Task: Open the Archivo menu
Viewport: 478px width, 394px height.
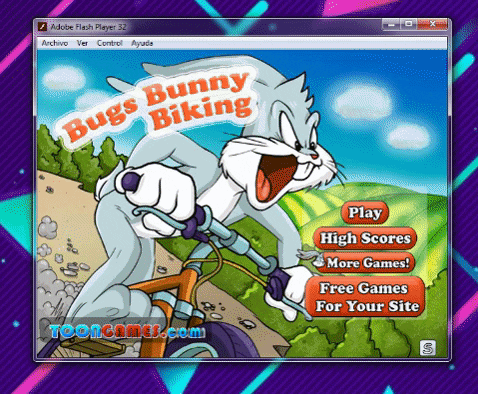Action: tap(55, 43)
